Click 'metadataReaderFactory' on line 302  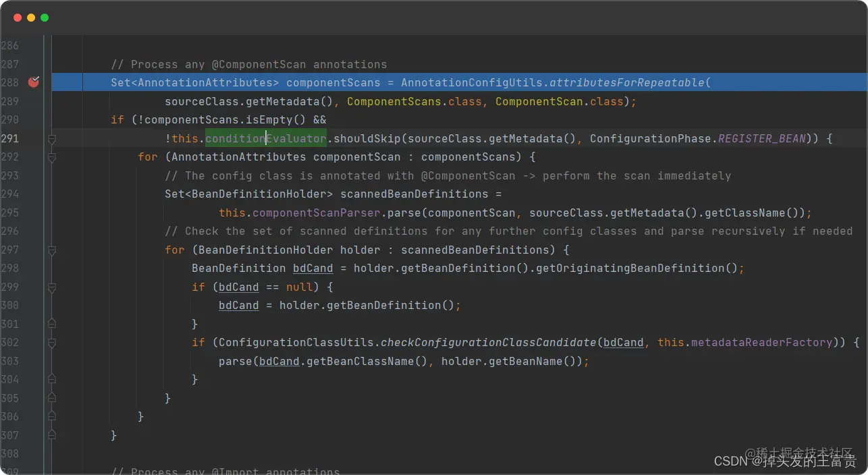[762, 343]
